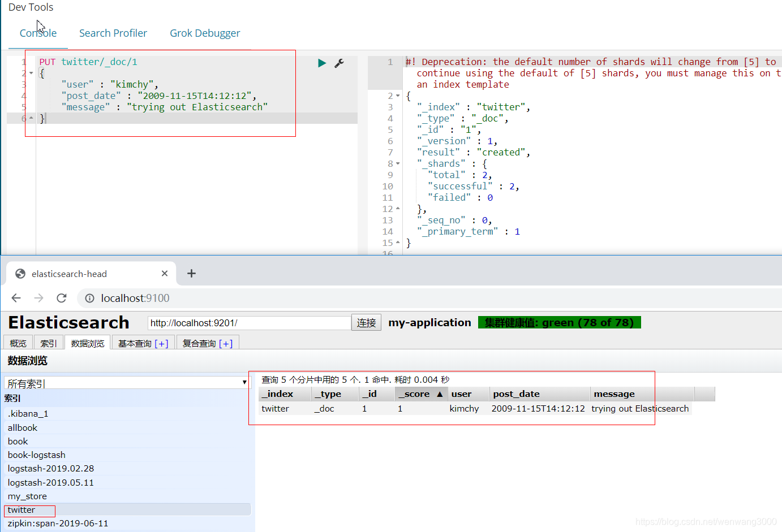
Task: Switch to the Console tab
Action: click(x=38, y=33)
